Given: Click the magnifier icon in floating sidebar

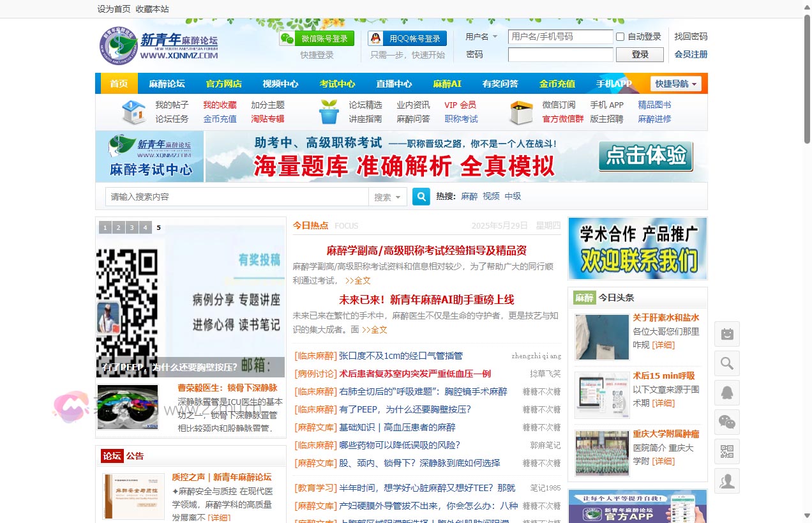Looking at the screenshot, I should pos(726,363).
